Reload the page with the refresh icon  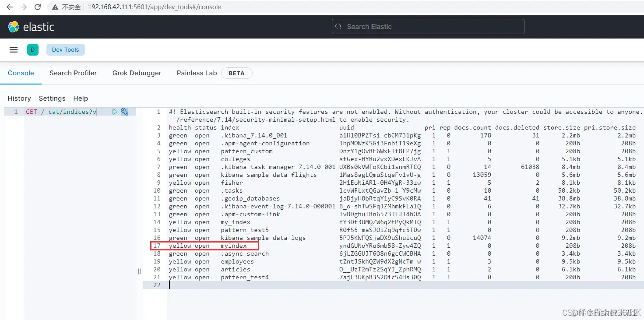click(x=38, y=7)
